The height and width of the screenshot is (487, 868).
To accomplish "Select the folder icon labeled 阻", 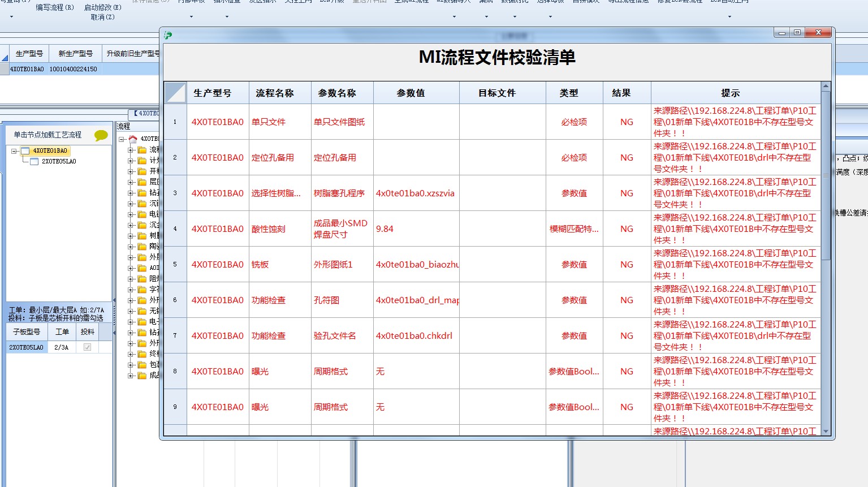I will 142,279.
